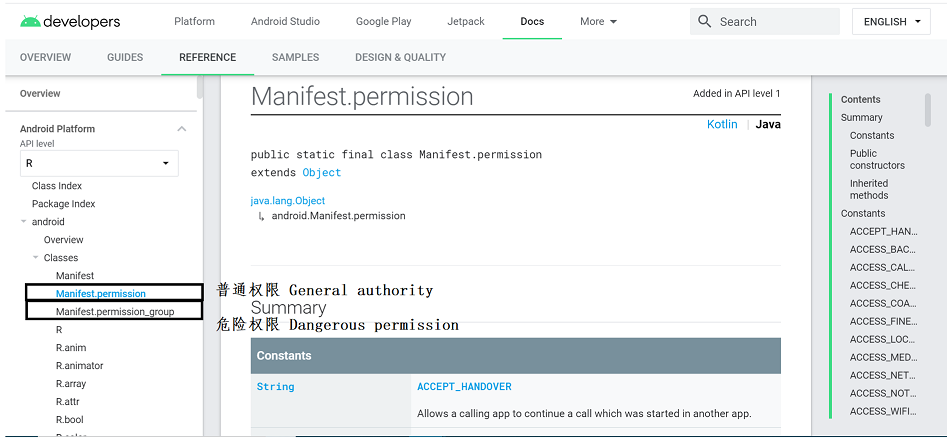
Task: Open the API level R dropdown
Action: pos(99,164)
